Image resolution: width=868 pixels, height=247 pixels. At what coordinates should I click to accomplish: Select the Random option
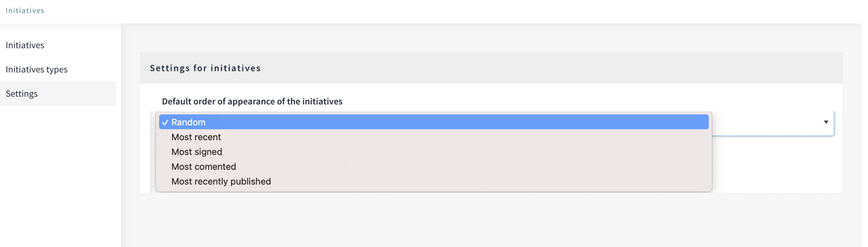click(x=188, y=122)
